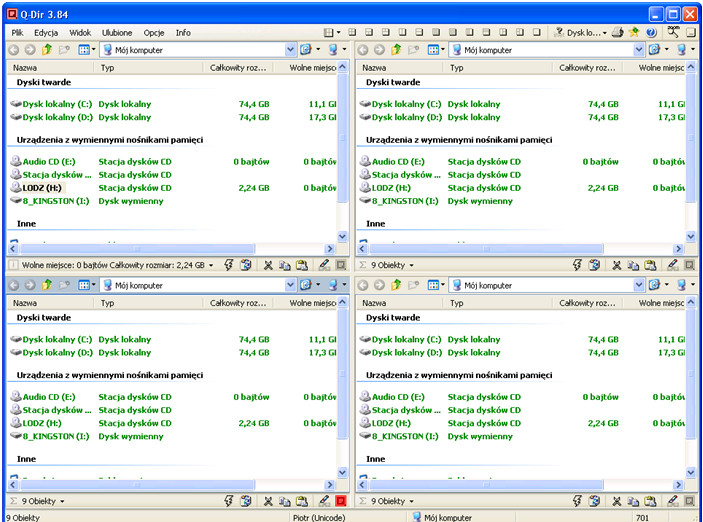
Task: Go up one folder in bottom-left pane
Action: (x=47, y=285)
